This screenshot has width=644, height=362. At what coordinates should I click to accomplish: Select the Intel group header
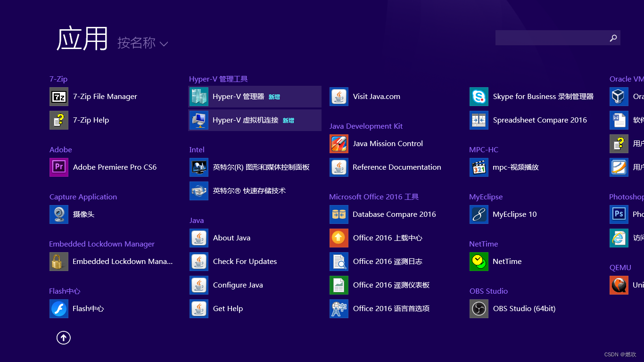click(x=197, y=150)
